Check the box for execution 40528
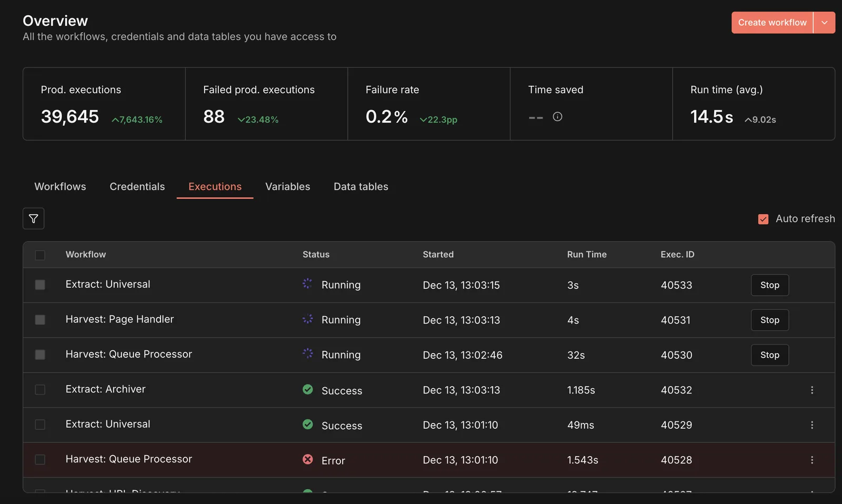This screenshot has height=504, width=842. (40, 460)
